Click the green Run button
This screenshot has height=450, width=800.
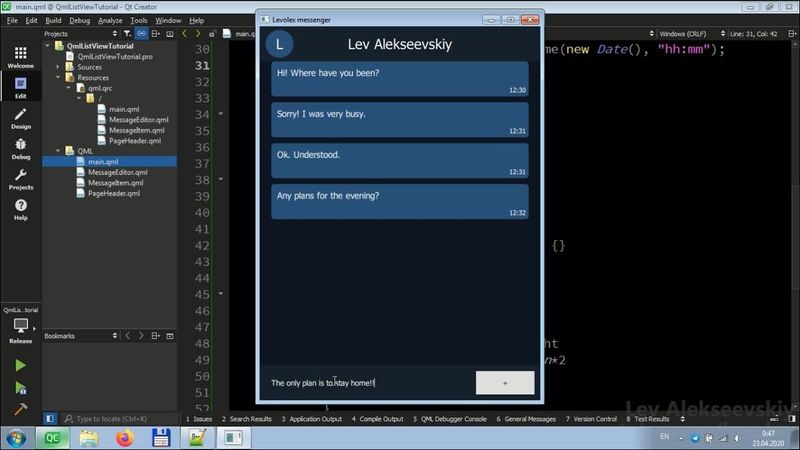(x=20, y=366)
